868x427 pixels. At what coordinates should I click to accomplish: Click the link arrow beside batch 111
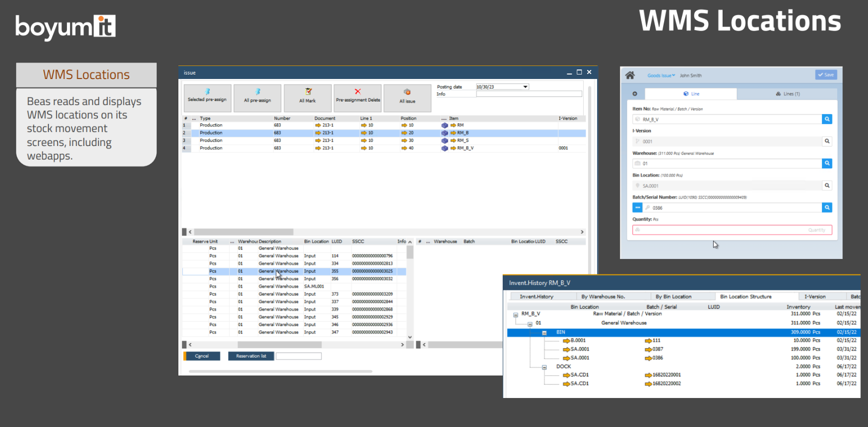click(x=648, y=341)
